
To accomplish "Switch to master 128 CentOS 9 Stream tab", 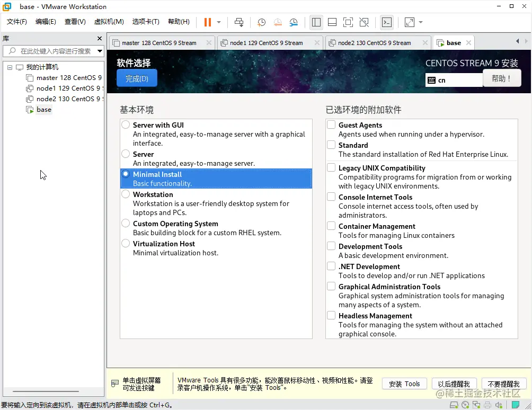I will [159, 43].
